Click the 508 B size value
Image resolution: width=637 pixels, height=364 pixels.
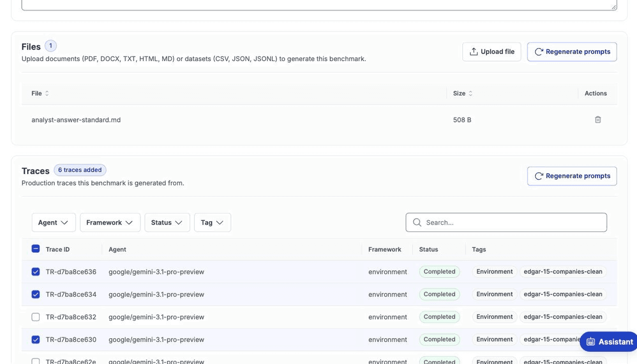(x=462, y=120)
